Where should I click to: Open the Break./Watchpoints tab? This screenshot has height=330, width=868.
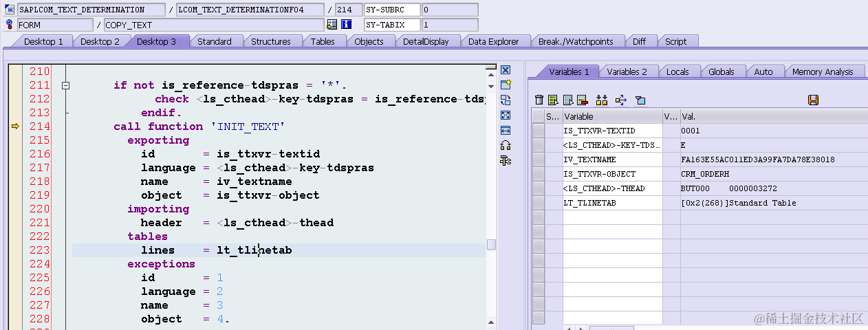tap(576, 41)
